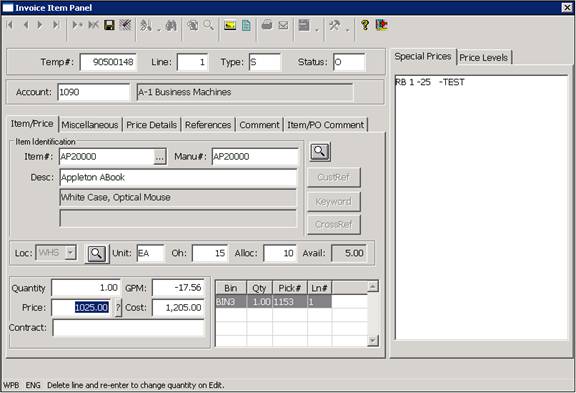This screenshot has height=393, width=576.
Task: Open help with the question mark icon
Action: (365, 25)
